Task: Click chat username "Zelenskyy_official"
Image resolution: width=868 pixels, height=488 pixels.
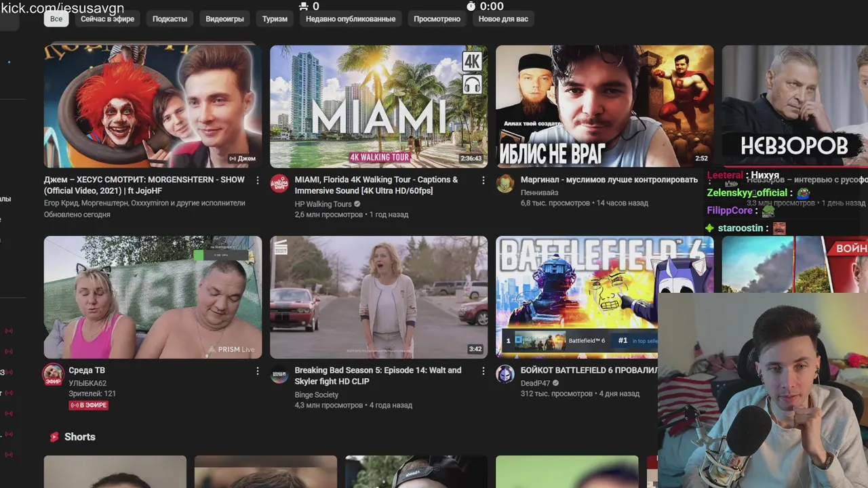Action: tap(747, 192)
